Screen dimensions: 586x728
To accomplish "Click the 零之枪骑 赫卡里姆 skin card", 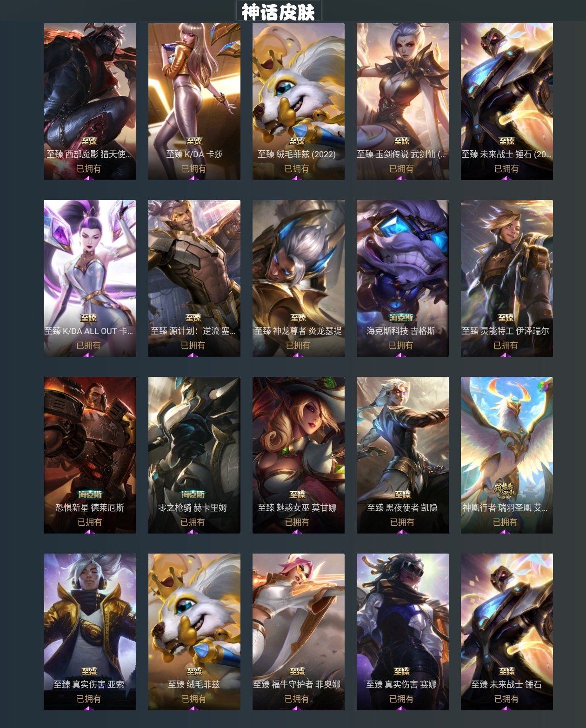I will [x=194, y=455].
